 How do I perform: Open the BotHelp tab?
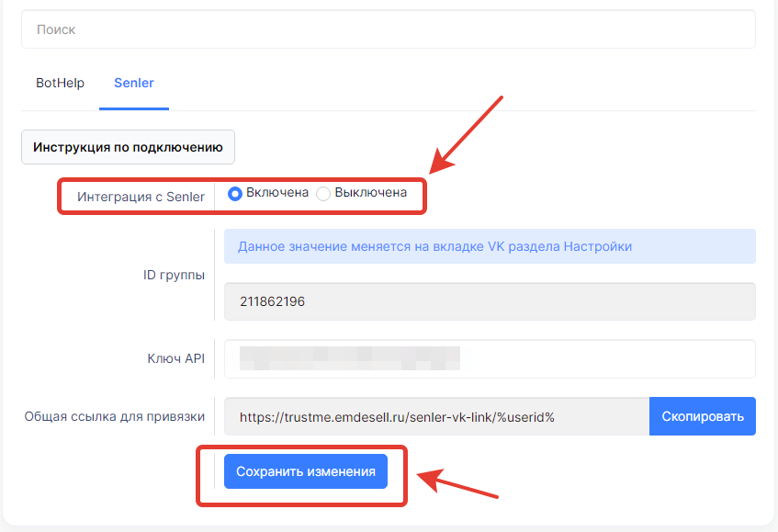pyautogui.click(x=60, y=83)
